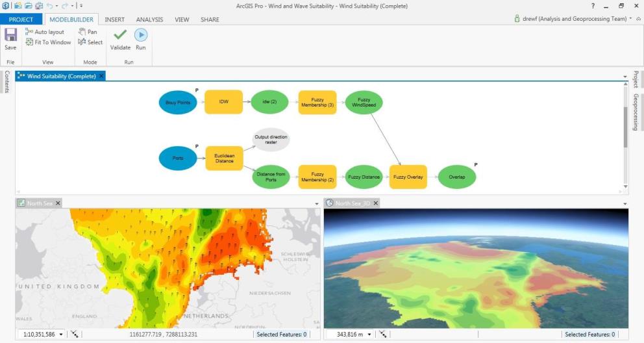Switch to the SHARE ribbon tab
644x343 pixels.
[x=210, y=19]
